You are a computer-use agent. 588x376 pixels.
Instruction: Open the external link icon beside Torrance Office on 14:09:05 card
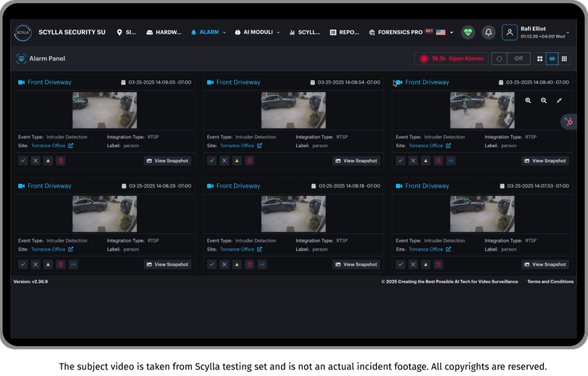pyautogui.click(x=71, y=146)
